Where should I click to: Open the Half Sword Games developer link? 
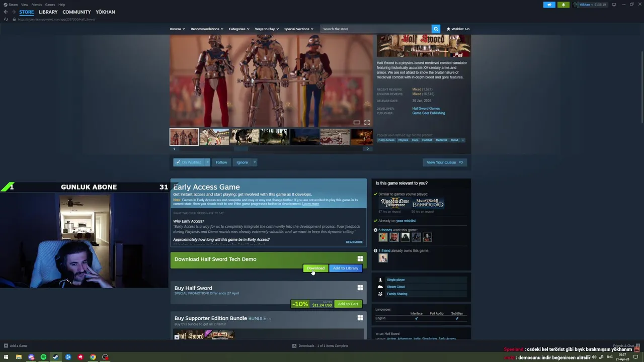426,108
